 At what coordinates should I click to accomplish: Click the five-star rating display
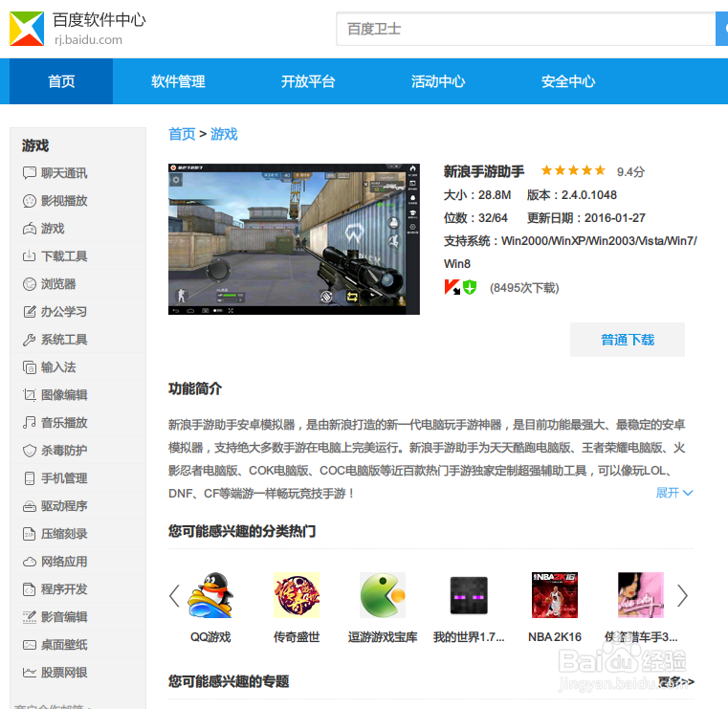coord(573,171)
